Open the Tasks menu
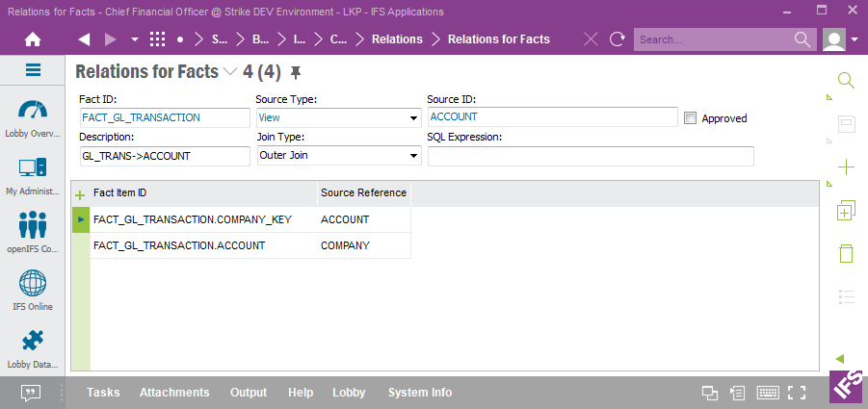Screen dimensions: 868x409 (103, 393)
